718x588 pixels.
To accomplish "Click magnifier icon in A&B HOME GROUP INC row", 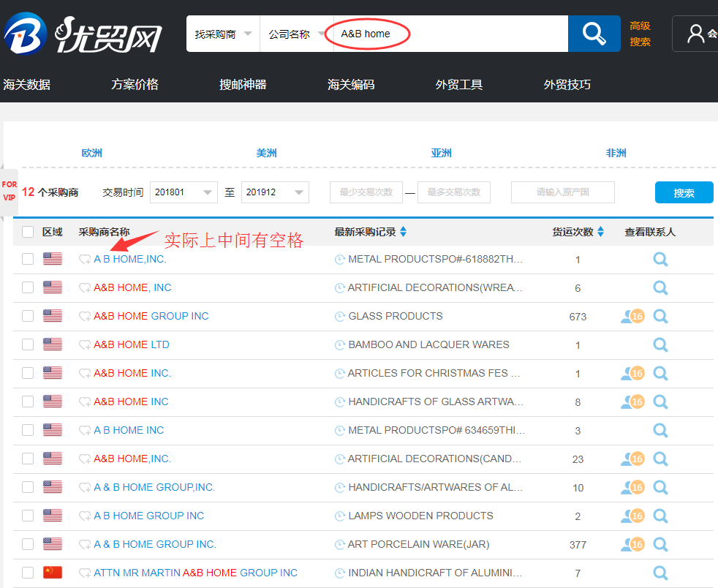I will (660, 316).
